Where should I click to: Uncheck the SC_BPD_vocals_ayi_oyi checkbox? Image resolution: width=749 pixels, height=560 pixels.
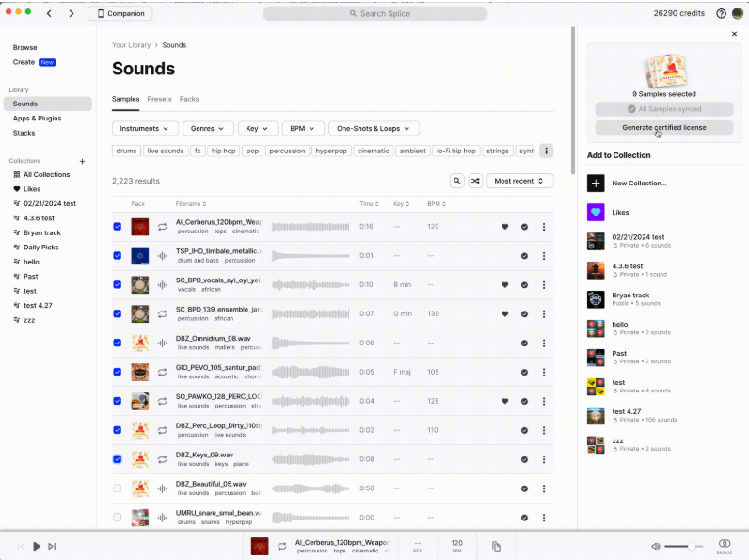[x=117, y=285]
